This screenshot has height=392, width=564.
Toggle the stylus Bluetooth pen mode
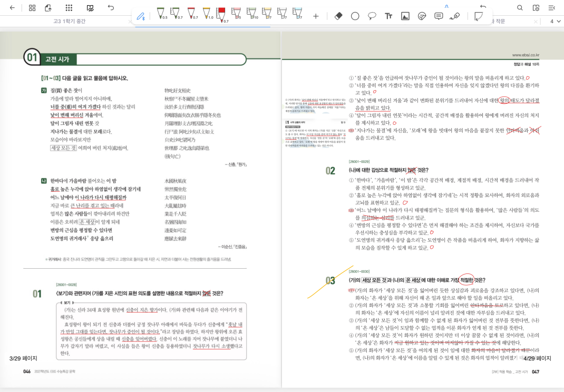140,16
